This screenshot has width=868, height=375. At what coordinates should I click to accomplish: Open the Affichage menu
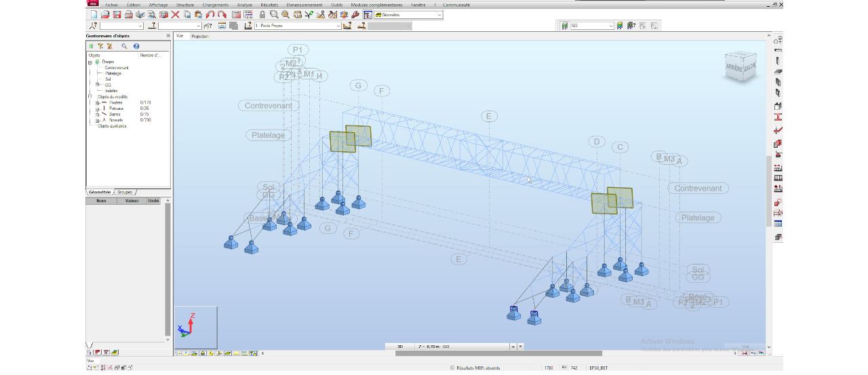click(x=158, y=5)
